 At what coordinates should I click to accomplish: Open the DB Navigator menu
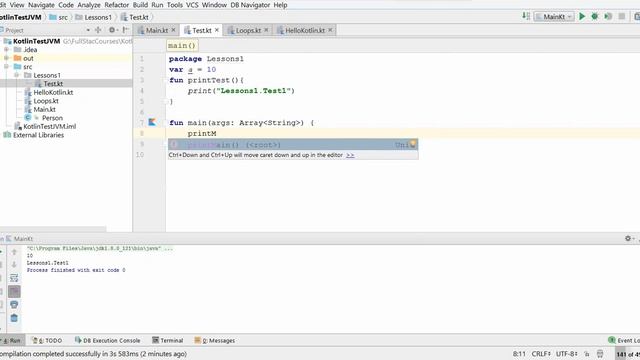[x=250, y=5]
